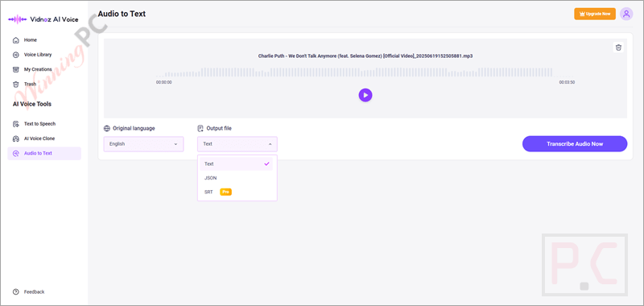Screen dimensions: 644x306
Task: Click the 00:03:50 duration timestamp
Action: coord(567,82)
